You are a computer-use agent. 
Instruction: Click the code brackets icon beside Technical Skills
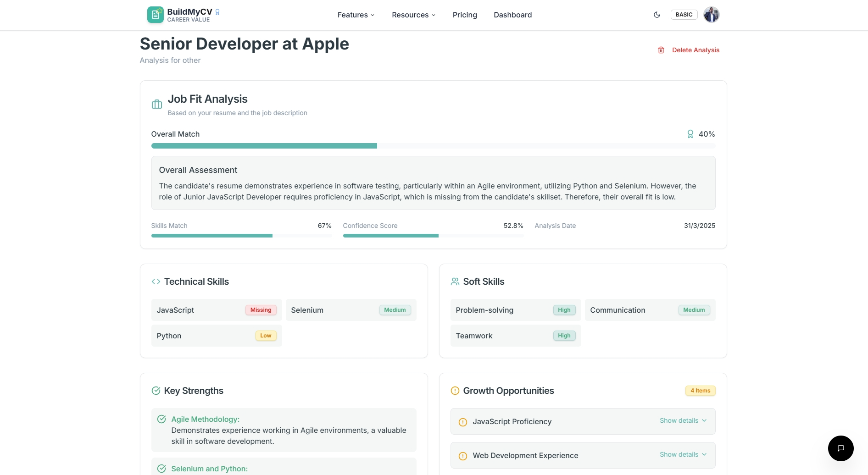156,282
